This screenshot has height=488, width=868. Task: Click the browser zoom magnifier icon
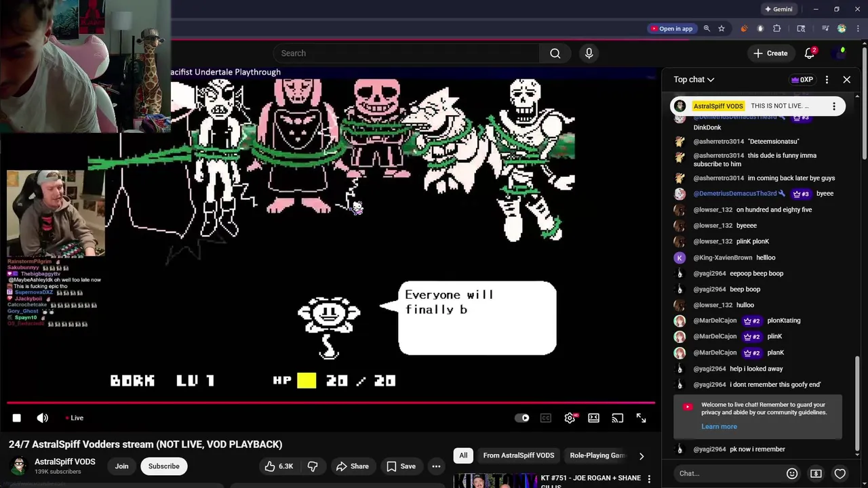click(x=707, y=28)
